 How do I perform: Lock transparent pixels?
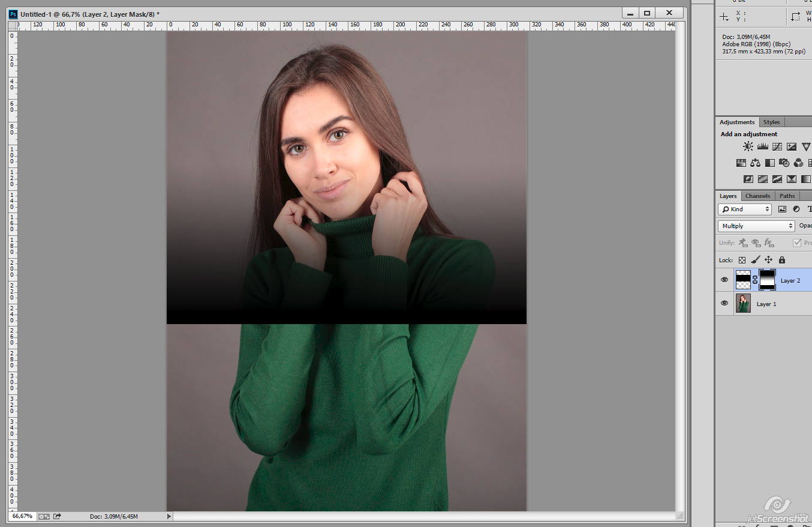(742, 260)
